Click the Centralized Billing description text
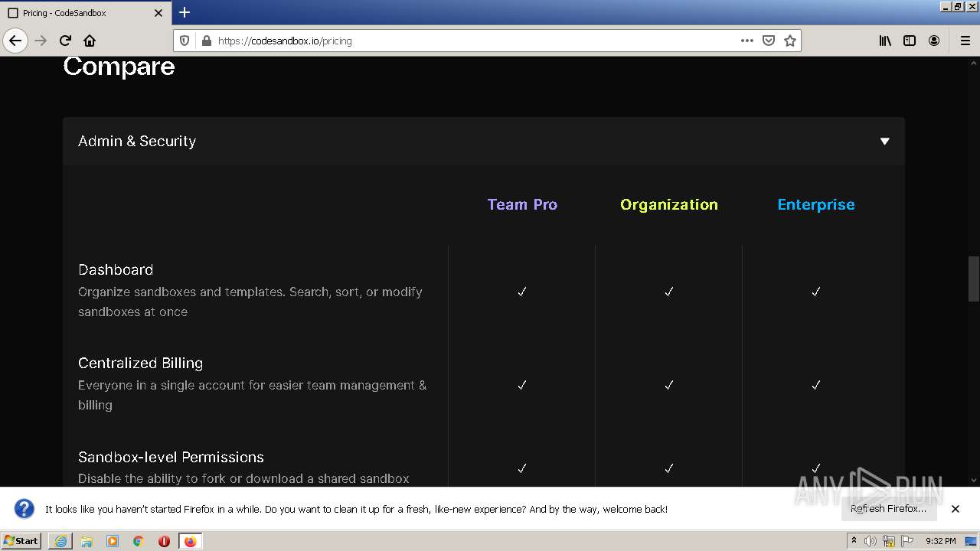980x551 pixels. pos(253,395)
